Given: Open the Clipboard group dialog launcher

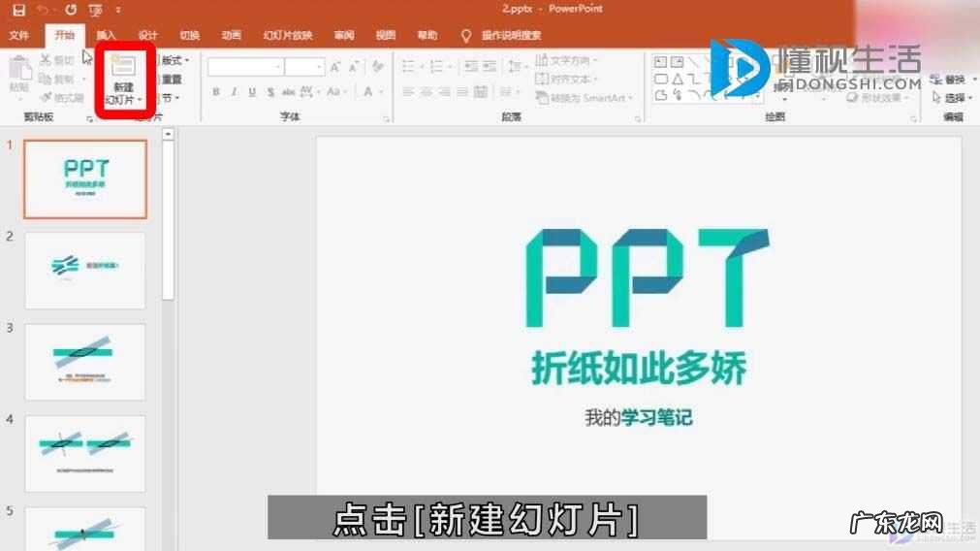Looking at the screenshot, I should [89, 118].
